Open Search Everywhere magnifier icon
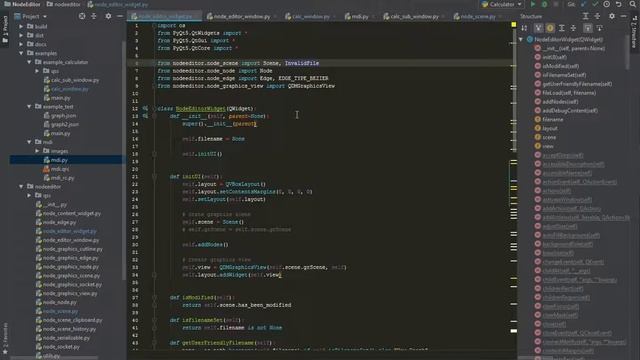The image size is (640, 360). (x=632, y=4)
